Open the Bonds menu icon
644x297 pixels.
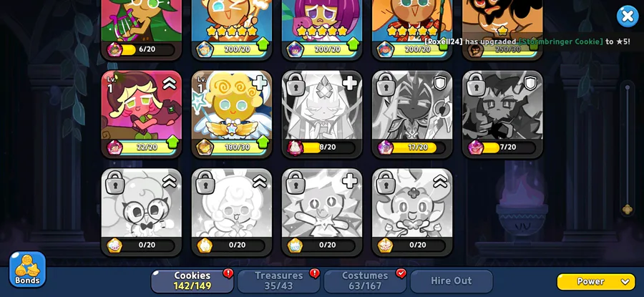(27, 270)
